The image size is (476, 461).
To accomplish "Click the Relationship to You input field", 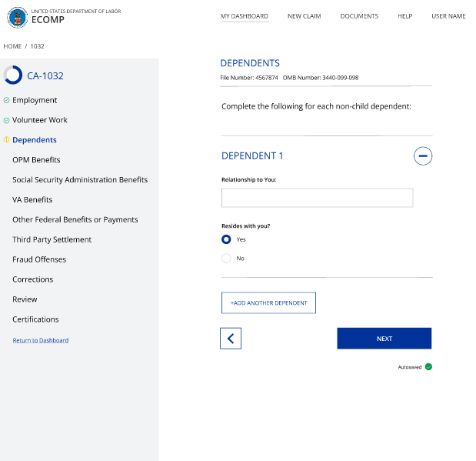I will click(x=318, y=198).
